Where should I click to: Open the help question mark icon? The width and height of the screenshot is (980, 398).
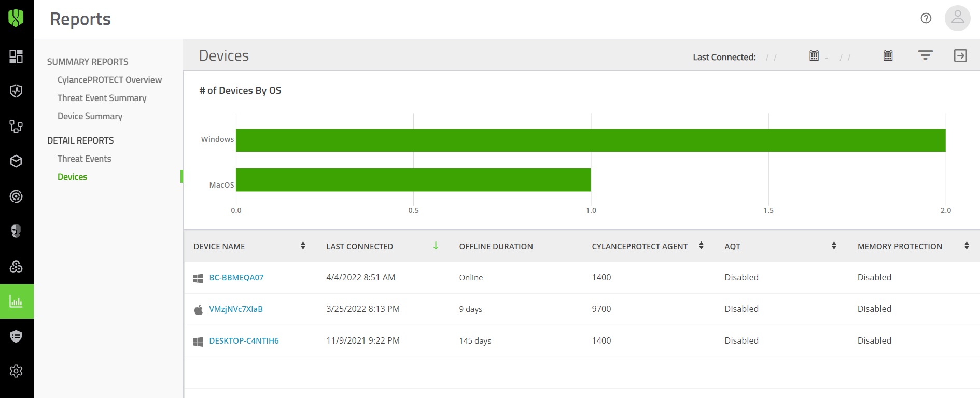coord(926,18)
